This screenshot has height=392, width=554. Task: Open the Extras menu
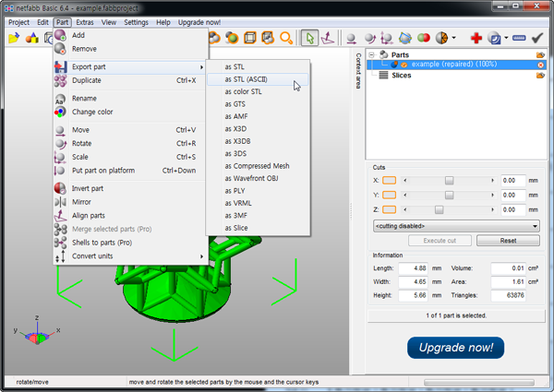click(85, 22)
